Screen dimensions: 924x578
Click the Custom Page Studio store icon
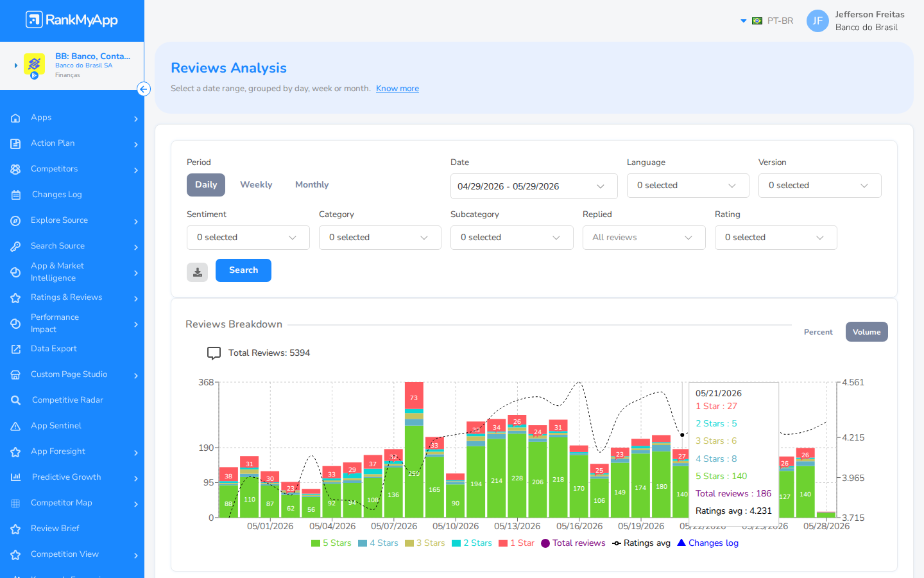[15, 375]
